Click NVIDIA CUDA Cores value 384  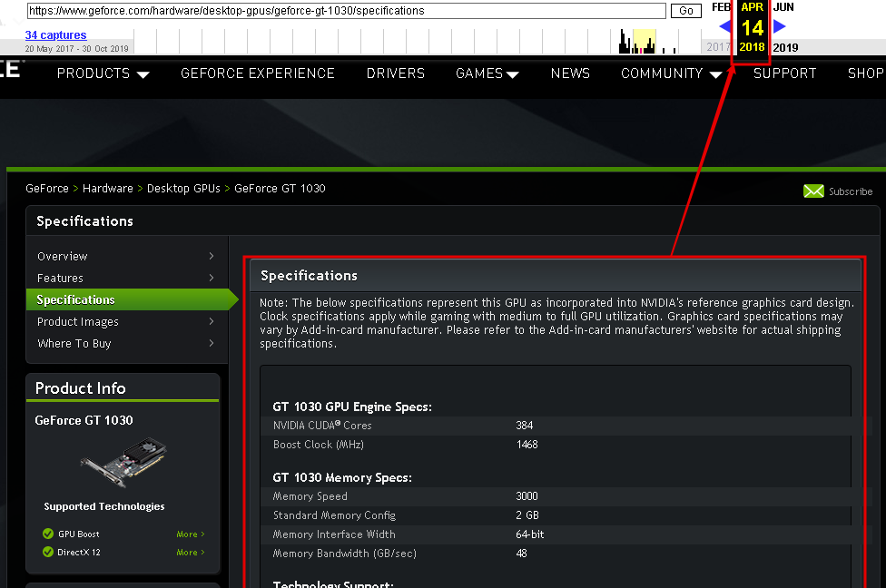tap(525, 426)
